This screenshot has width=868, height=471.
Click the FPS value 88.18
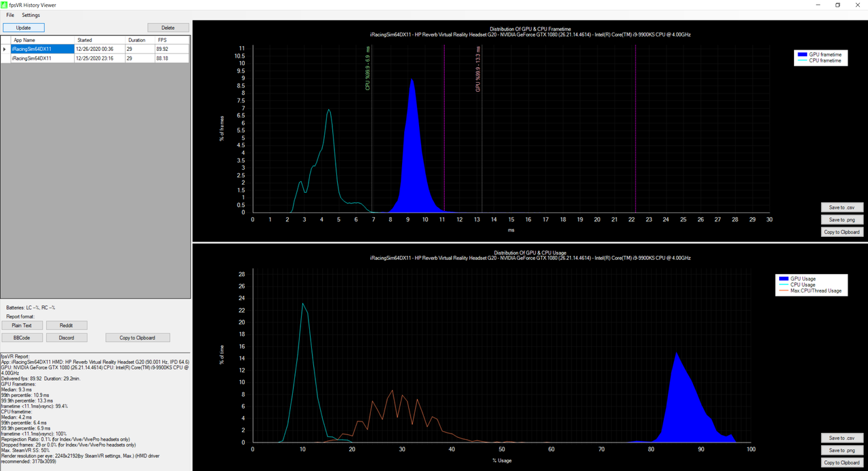pyautogui.click(x=171, y=58)
